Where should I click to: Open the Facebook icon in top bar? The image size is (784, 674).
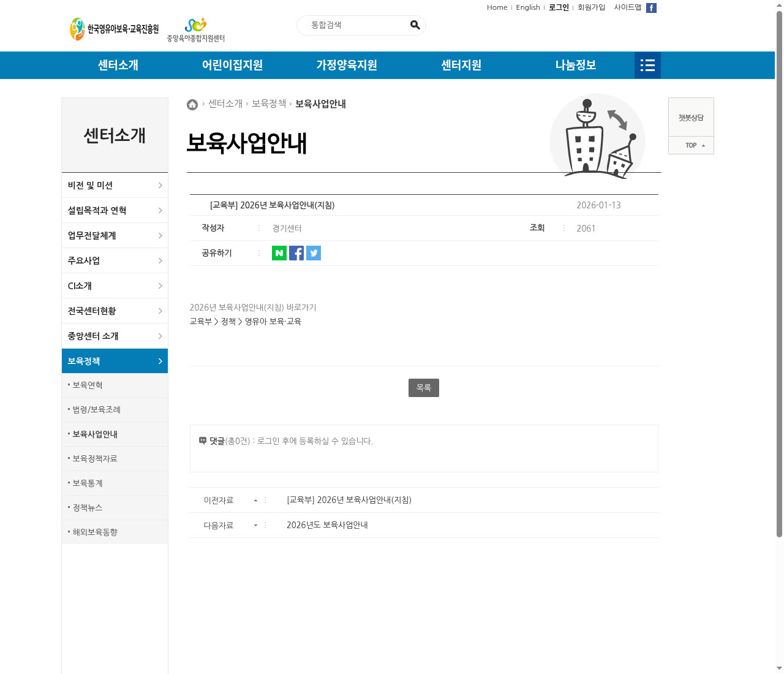(651, 8)
